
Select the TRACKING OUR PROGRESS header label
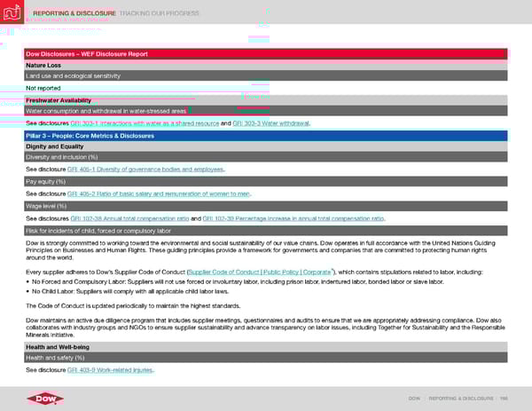(161, 13)
